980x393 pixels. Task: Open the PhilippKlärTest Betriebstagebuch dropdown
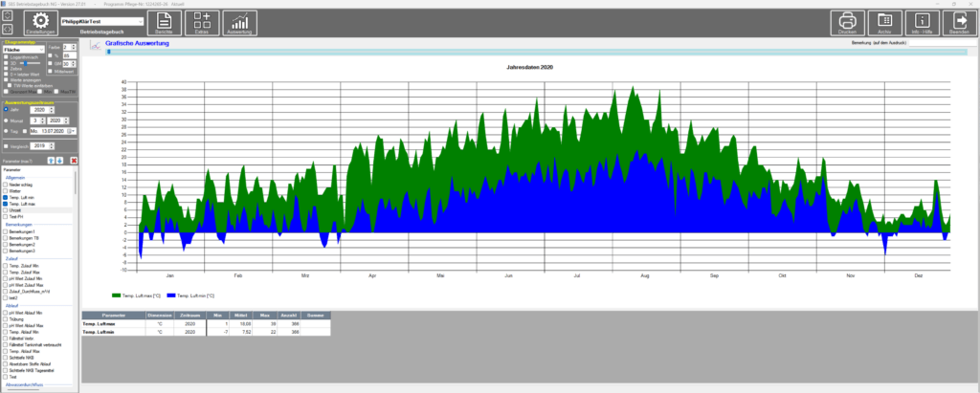pos(101,21)
